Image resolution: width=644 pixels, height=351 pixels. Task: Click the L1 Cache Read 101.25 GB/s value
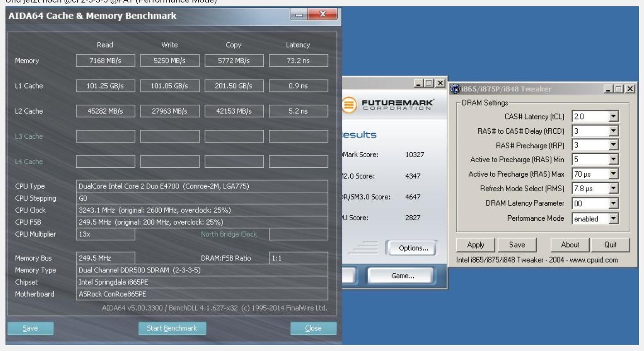click(105, 86)
